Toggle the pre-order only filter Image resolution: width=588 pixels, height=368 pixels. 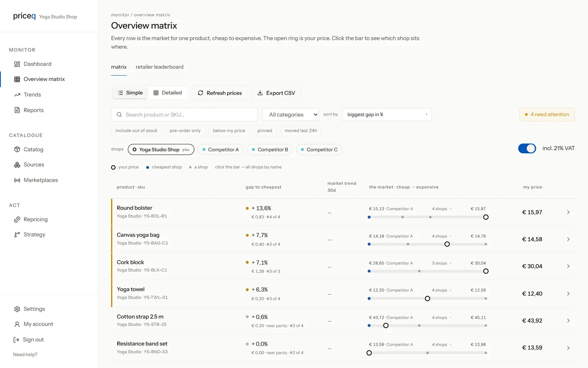[185, 131]
